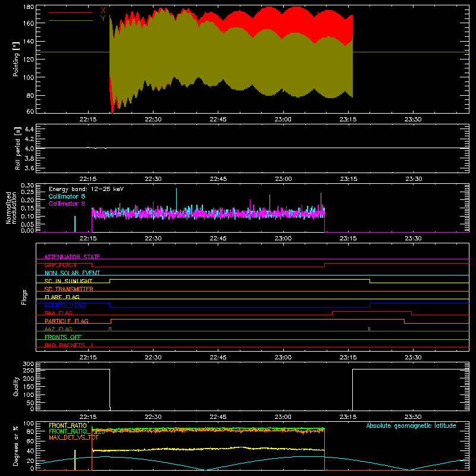Select the green FRONT_RATIO_1225 legend entry
476x476 pixels.
tap(77, 431)
